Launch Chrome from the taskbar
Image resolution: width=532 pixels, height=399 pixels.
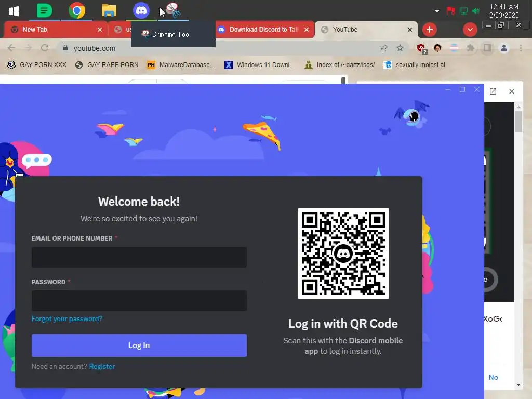(x=77, y=10)
